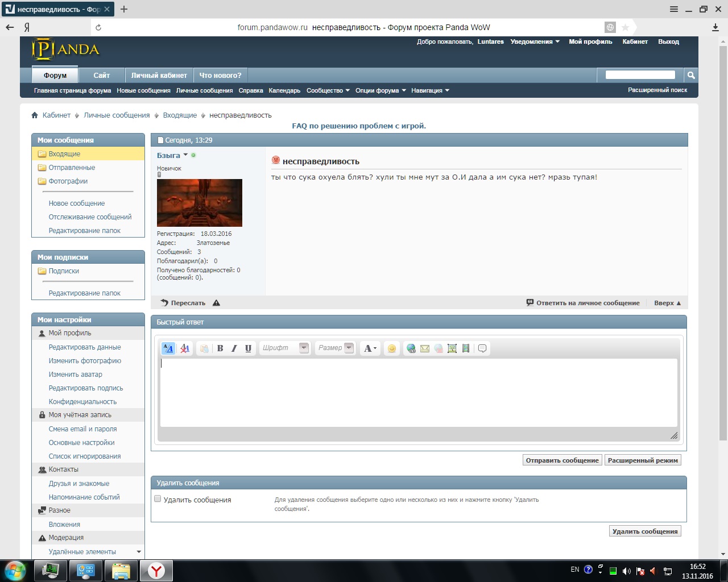This screenshot has height=582, width=728.
Task: Expand the Навигация menu
Action: point(431,90)
